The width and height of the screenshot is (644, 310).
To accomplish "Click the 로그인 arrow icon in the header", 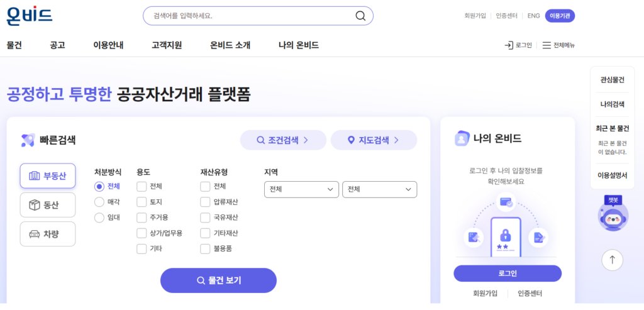I will coord(508,45).
